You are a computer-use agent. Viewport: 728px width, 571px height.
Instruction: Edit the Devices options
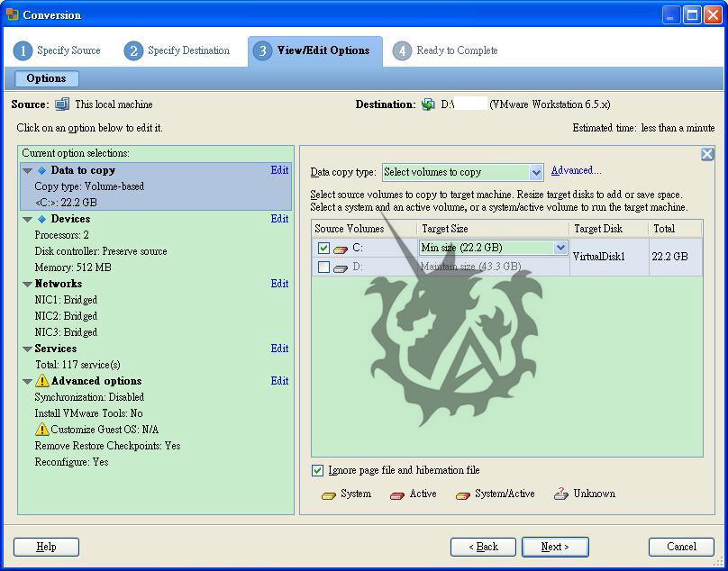tap(279, 219)
